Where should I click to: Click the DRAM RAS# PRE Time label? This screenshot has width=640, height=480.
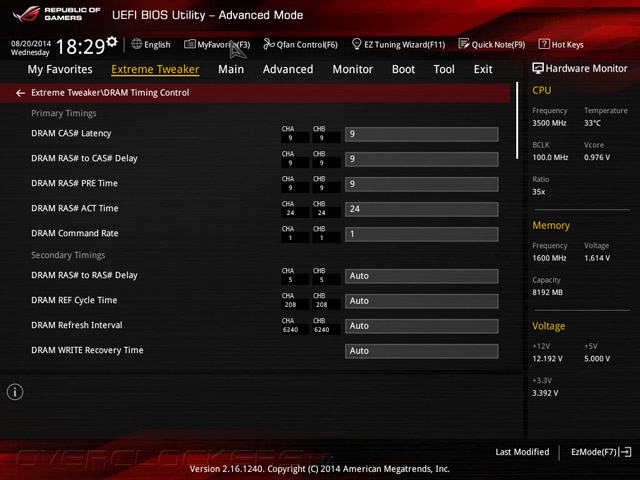click(x=74, y=183)
